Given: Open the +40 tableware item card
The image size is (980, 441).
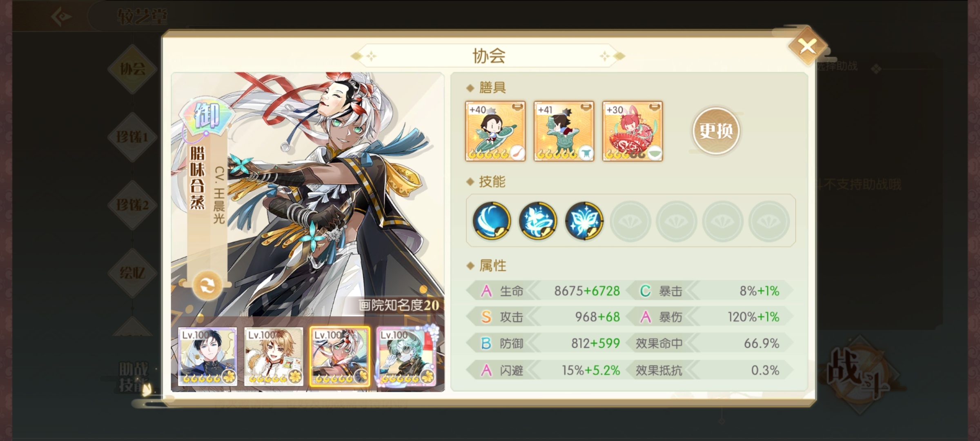Looking at the screenshot, I should [x=495, y=131].
